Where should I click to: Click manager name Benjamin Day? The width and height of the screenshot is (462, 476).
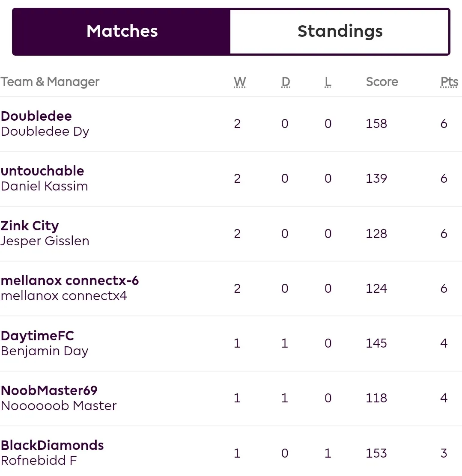click(x=45, y=351)
